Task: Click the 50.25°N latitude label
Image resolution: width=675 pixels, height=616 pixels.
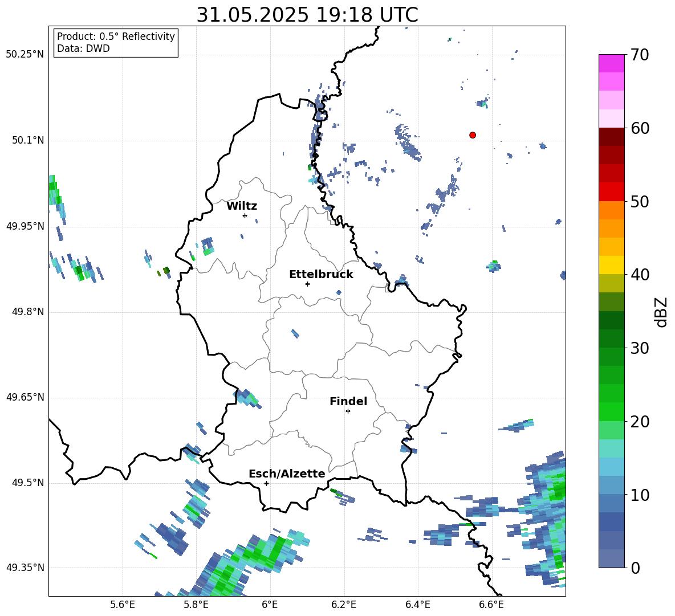Action: click(25, 55)
